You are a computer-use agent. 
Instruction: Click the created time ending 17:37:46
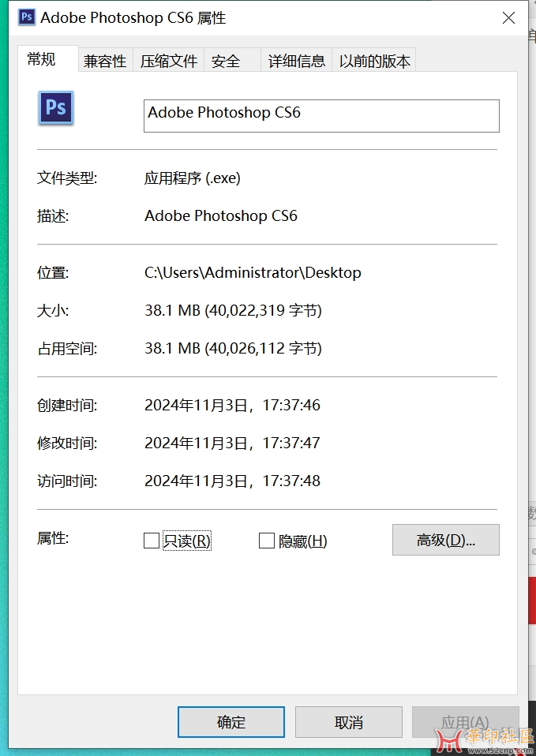(233, 405)
